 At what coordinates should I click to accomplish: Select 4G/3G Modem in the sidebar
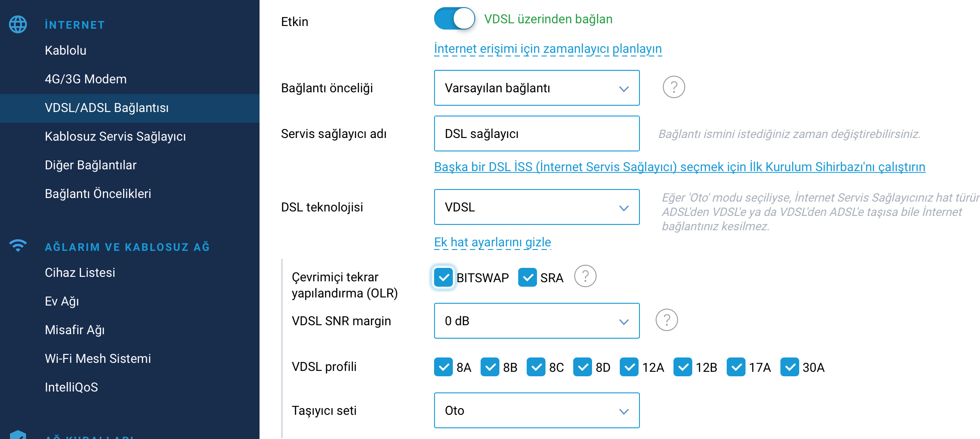point(85,79)
